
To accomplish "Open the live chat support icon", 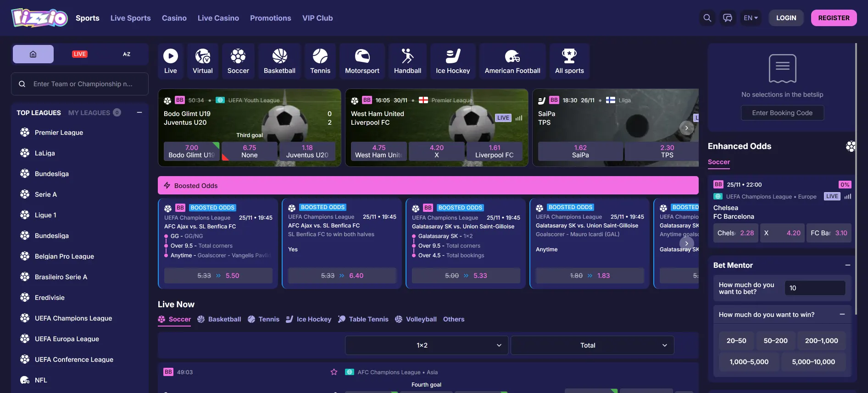I will tap(728, 18).
